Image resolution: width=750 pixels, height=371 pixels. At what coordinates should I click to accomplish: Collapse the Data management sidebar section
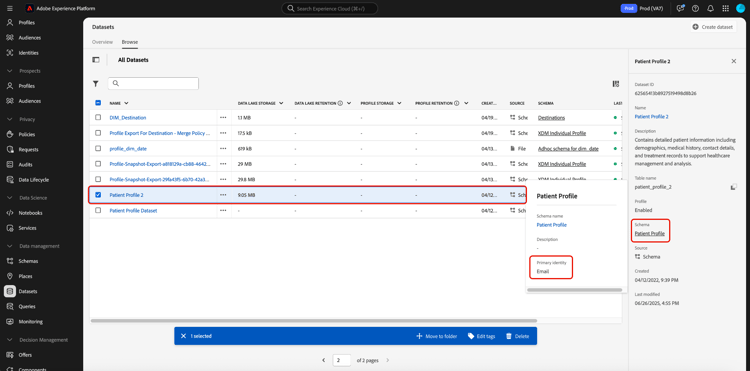pos(10,246)
